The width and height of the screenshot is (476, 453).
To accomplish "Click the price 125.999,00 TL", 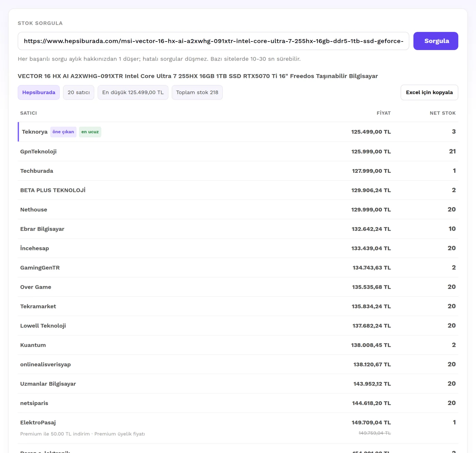I will tap(371, 152).
